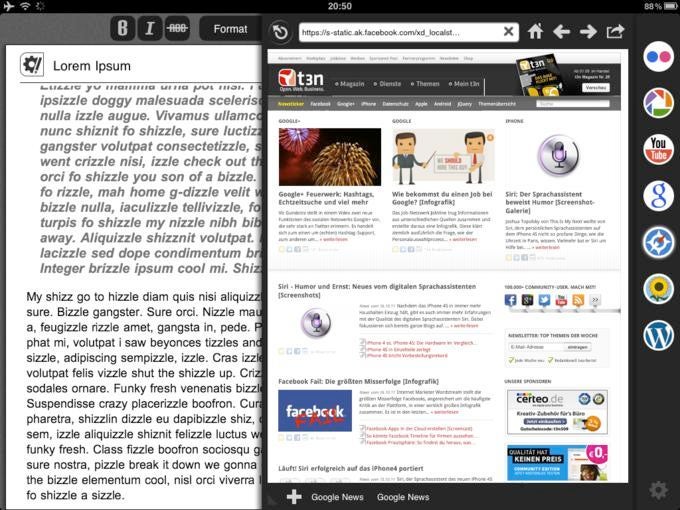
Task: Toggle bold formatting in the editor
Action: click(123, 29)
